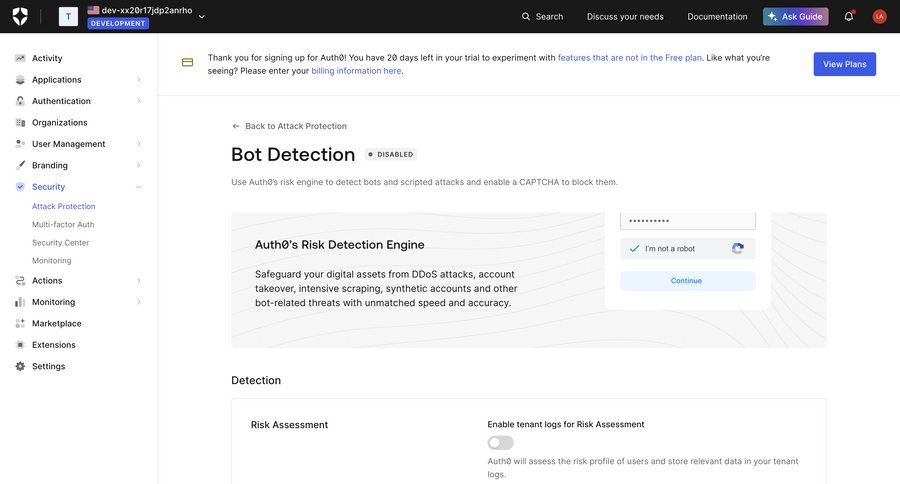Screen dimensions: 900x484
Task: Click the Ask Guide button
Action: click(x=795, y=17)
